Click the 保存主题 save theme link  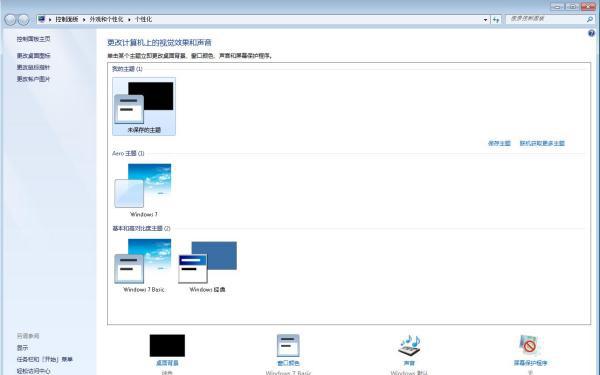tap(499, 143)
